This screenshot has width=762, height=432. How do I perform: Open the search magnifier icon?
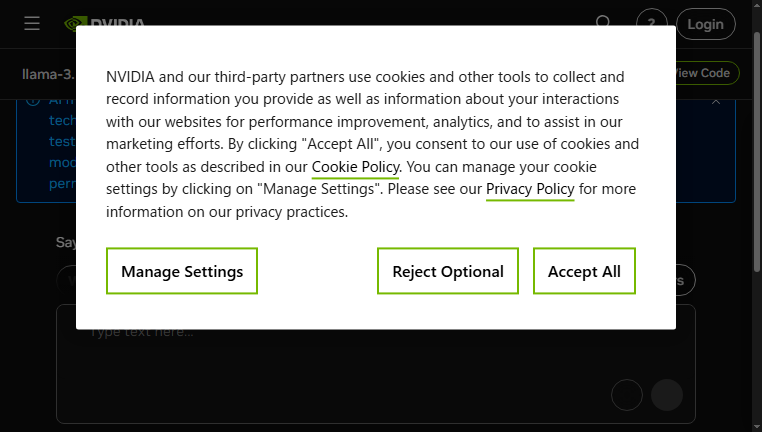click(603, 21)
